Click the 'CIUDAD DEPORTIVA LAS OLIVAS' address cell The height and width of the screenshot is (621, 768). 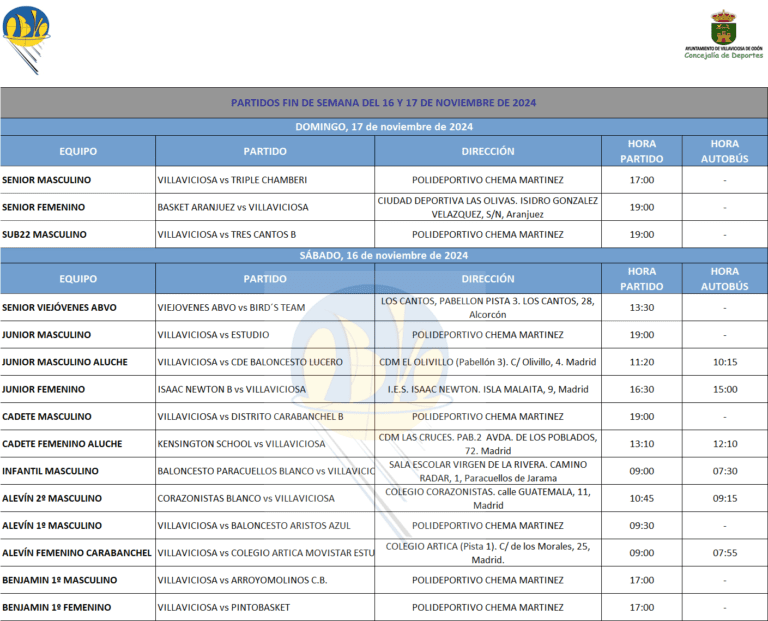pos(488,207)
